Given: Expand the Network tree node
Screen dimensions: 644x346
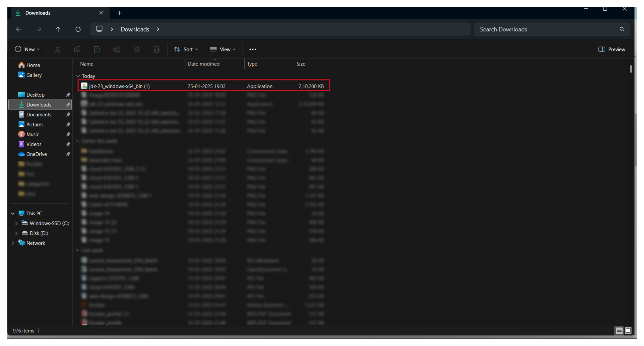Looking at the screenshot, I should [x=13, y=243].
